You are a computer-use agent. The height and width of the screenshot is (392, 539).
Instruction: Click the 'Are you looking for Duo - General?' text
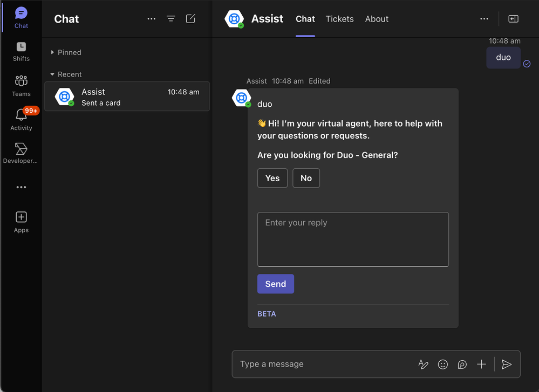click(x=328, y=155)
